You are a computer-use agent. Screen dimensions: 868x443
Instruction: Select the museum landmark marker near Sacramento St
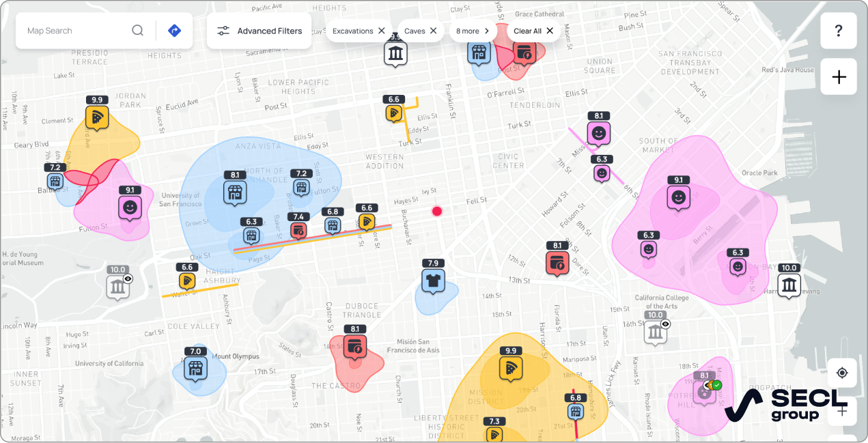395,52
